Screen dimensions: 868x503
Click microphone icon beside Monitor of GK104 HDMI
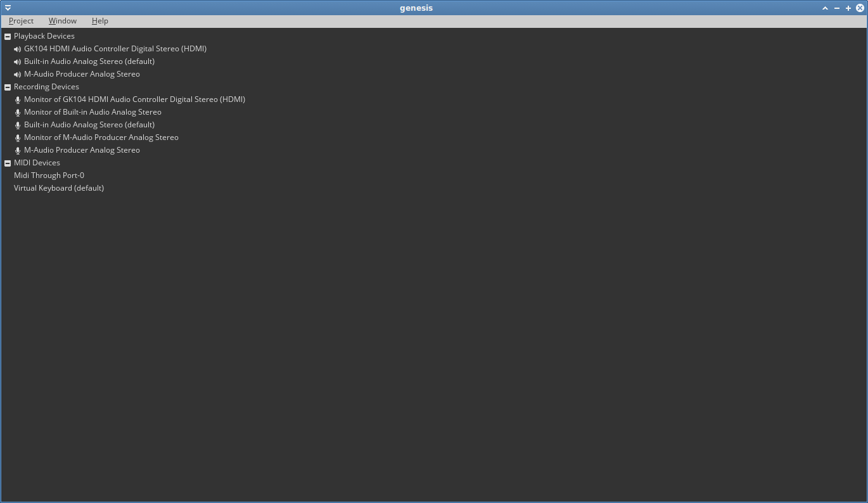point(18,99)
